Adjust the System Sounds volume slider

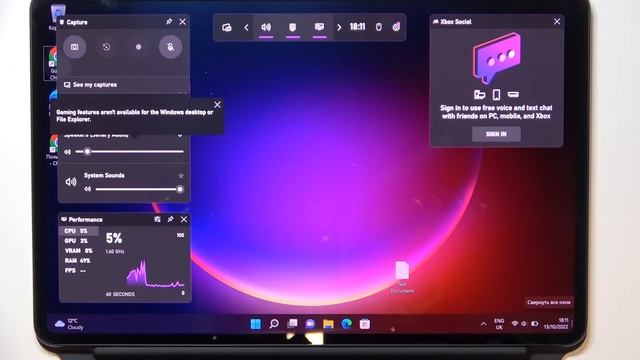[x=139, y=189]
